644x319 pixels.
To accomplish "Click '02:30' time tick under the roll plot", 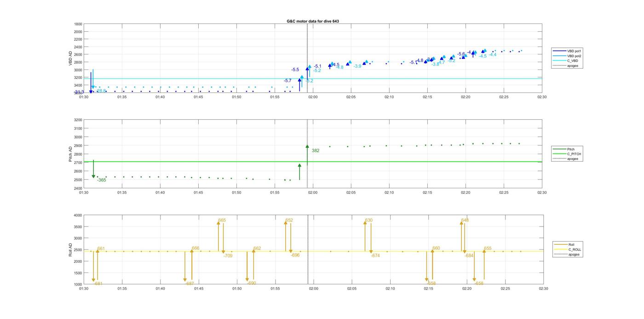I will click(543, 289).
